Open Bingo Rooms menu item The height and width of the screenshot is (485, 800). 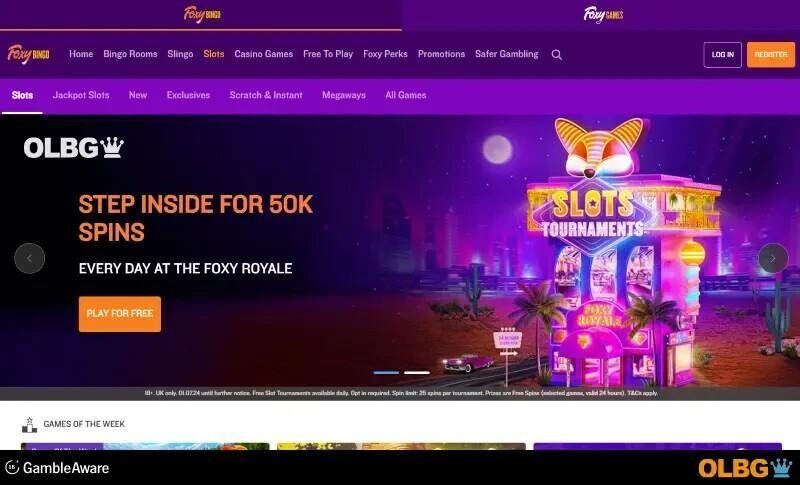(x=130, y=54)
